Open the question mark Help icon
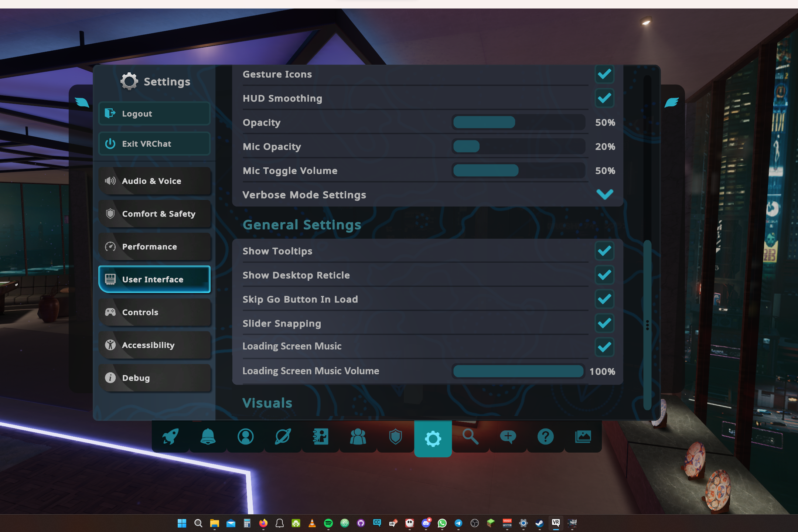The width and height of the screenshot is (798, 532). pos(545,437)
